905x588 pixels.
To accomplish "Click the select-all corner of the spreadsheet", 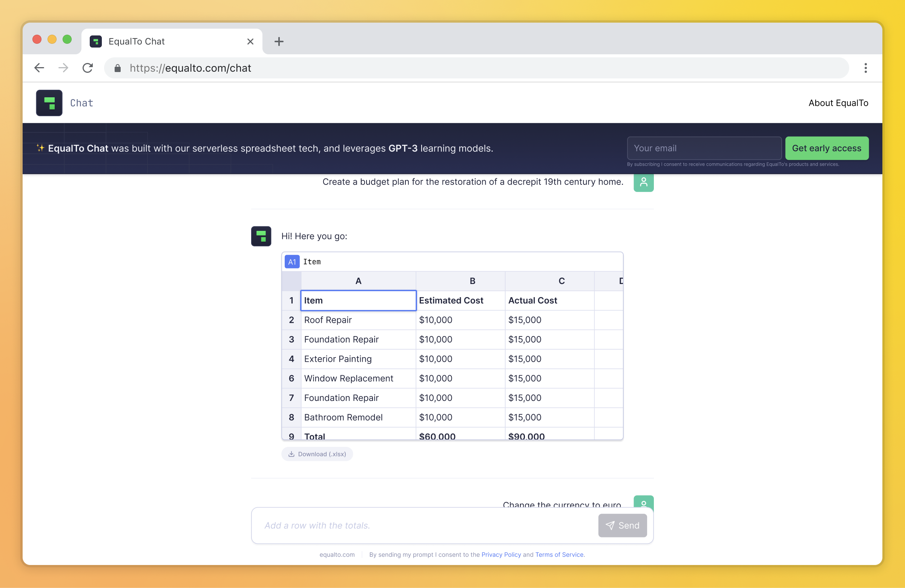I will (291, 281).
